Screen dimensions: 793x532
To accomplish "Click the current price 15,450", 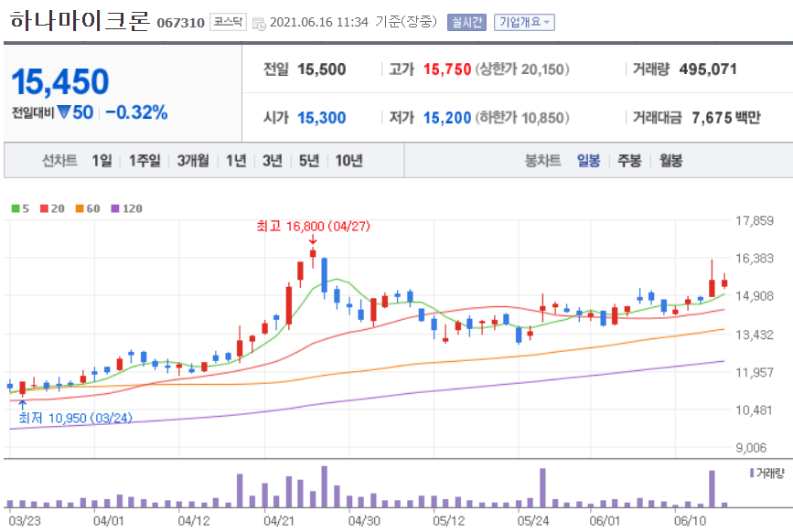I will pyautogui.click(x=60, y=81).
